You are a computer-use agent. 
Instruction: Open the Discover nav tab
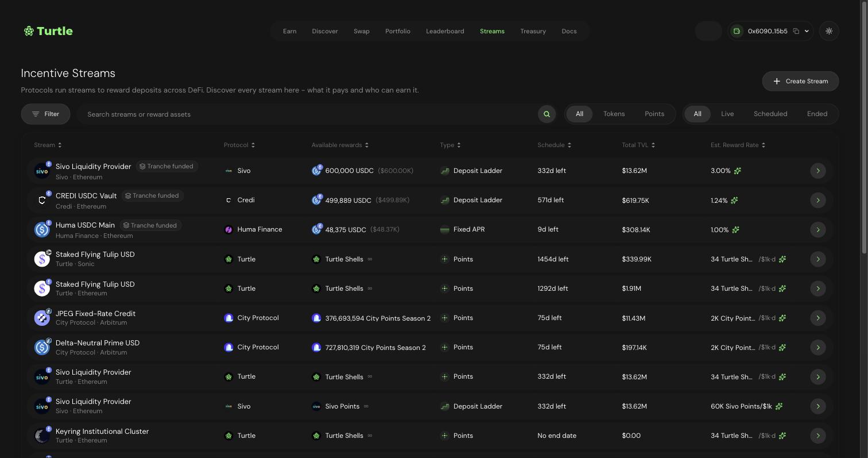(x=325, y=31)
